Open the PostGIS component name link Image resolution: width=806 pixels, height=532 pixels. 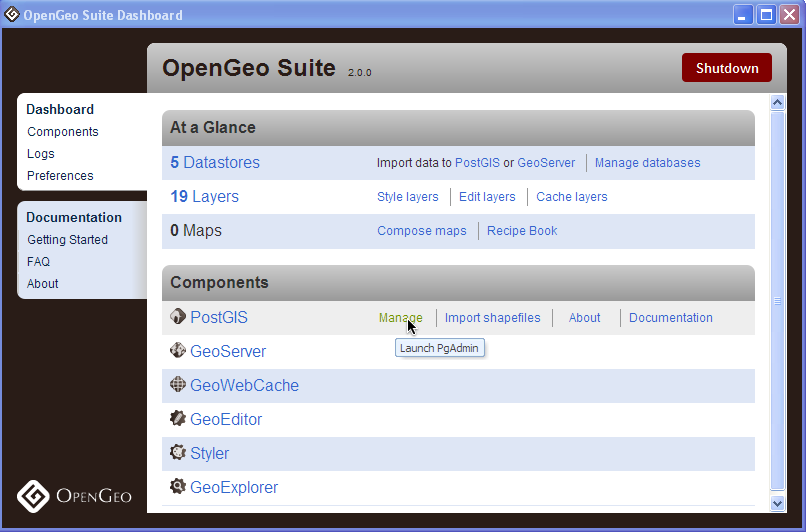(219, 318)
